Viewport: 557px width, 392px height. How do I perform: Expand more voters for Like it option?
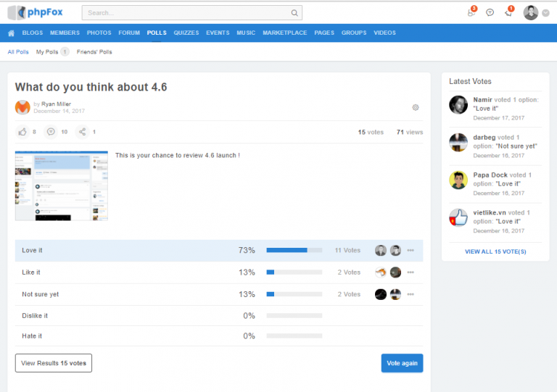[x=410, y=272]
